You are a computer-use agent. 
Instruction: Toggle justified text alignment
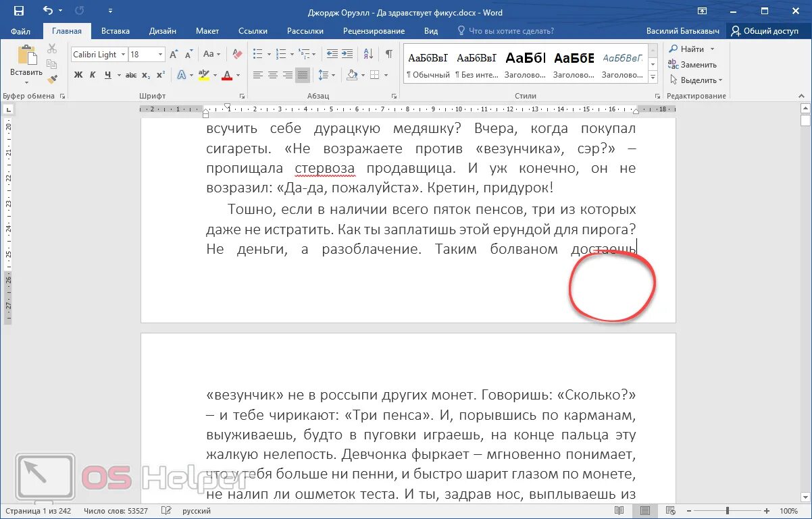click(x=303, y=75)
